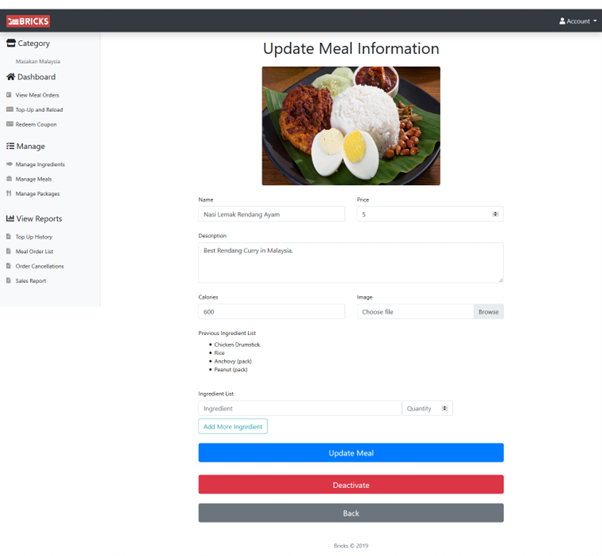Viewport: 602px width, 556px height.
Task: Click the Ingredient input field
Action: point(300,408)
